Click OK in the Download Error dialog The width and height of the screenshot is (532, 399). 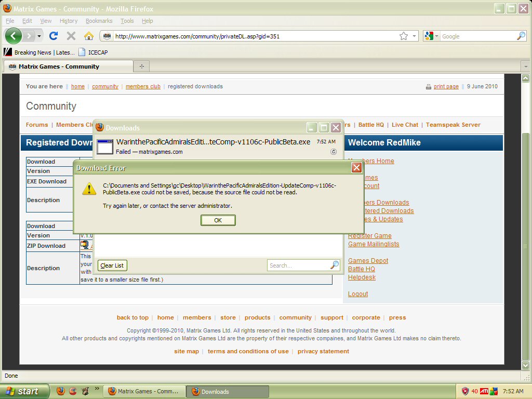(218, 220)
